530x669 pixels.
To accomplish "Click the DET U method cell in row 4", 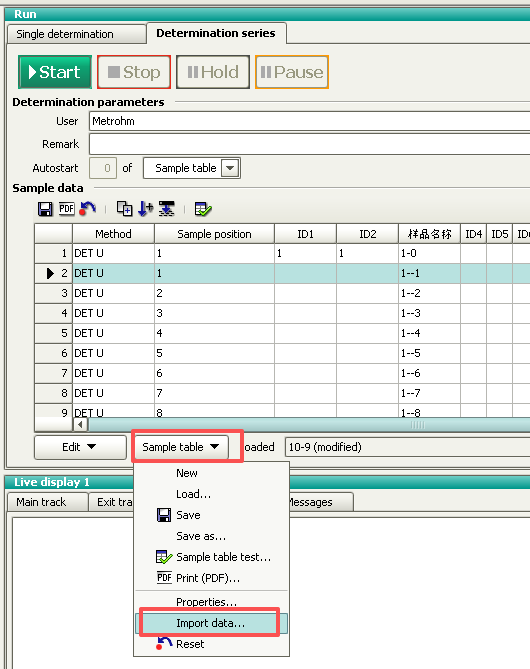I will click(x=114, y=313).
